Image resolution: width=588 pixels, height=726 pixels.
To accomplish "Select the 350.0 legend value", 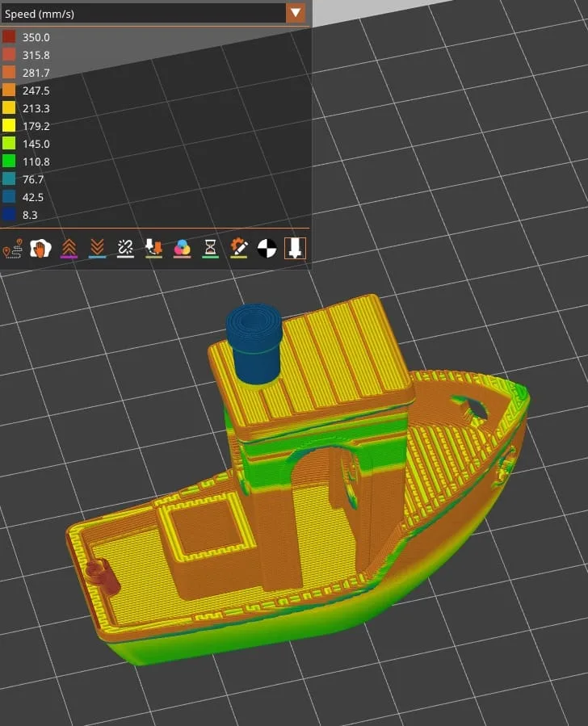I will [x=36, y=37].
